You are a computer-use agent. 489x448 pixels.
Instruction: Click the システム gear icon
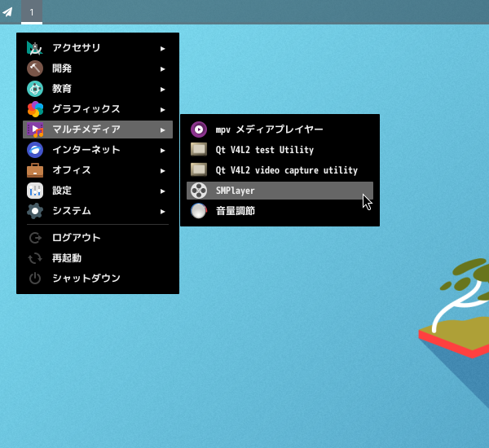[x=35, y=211]
